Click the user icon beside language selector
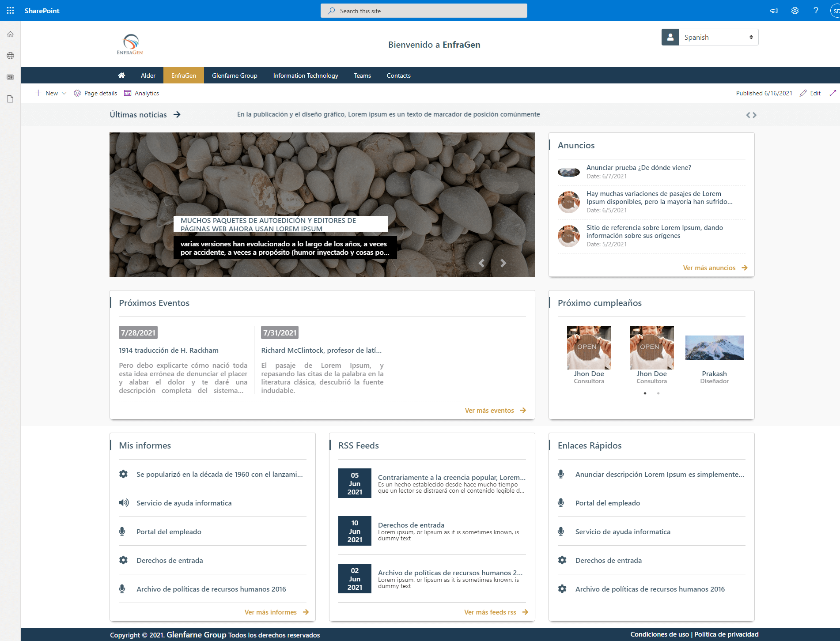Viewport: 840px width, 641px height. [x=670, y=37]
